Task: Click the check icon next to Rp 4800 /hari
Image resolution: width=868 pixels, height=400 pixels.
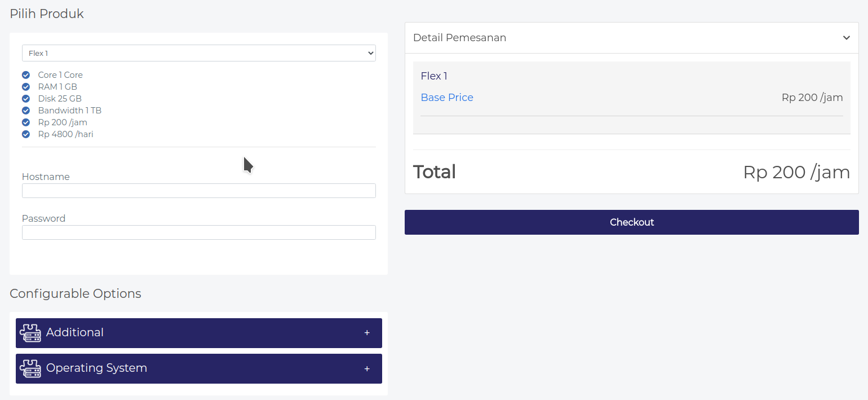Action: tap(26, 134)
